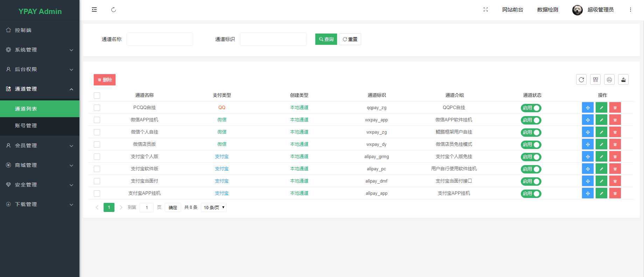Open the 10 条/页 page size dropdown
Image resolution: width=644 pixels, height=277 pixels.
[x=214, y=207]
